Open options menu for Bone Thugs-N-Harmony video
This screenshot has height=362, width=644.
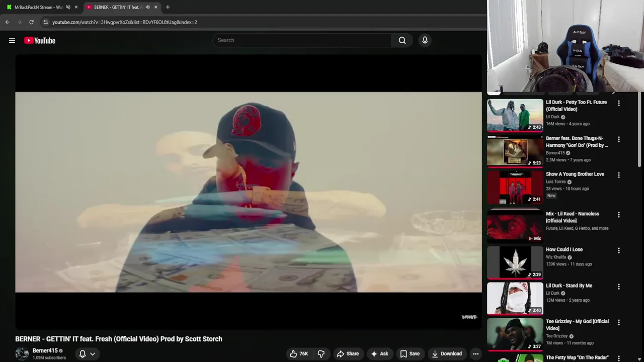[619, 139]
